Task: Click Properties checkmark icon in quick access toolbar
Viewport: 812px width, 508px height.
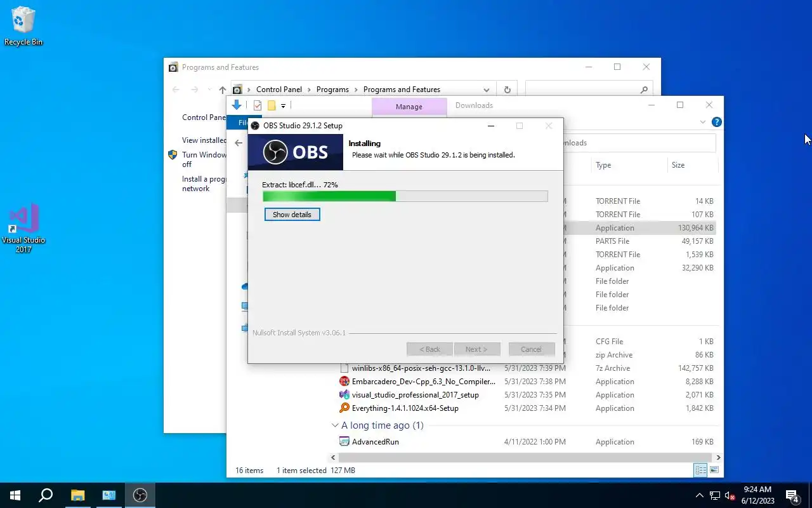Action: coord(258,105)
